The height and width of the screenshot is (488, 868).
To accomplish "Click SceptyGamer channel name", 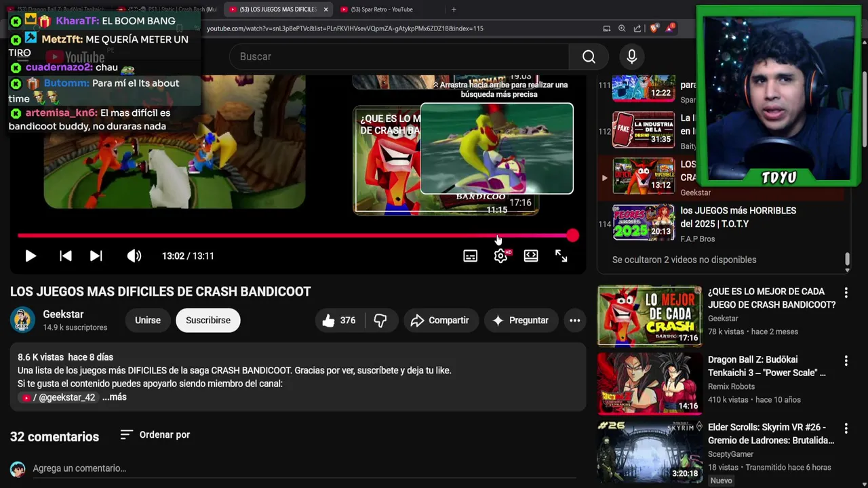I will (x=731, y=454).
